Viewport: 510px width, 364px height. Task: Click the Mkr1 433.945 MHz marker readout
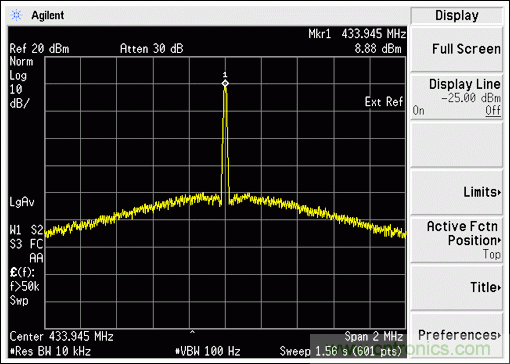(357, 34)
